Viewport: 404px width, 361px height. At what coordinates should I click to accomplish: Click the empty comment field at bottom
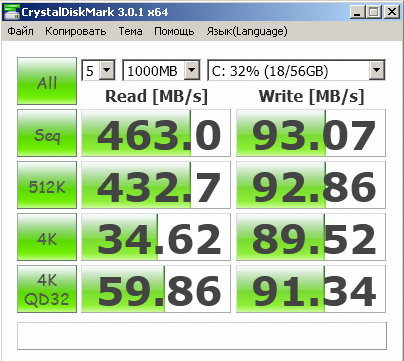click(x=202, y=336)
